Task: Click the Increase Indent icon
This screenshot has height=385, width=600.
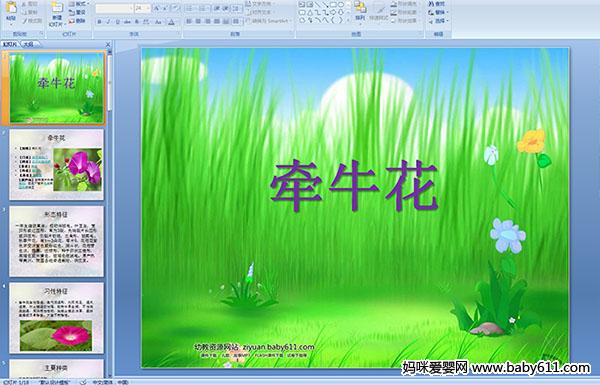Action: pyautogui.click(x=226, y=8)
